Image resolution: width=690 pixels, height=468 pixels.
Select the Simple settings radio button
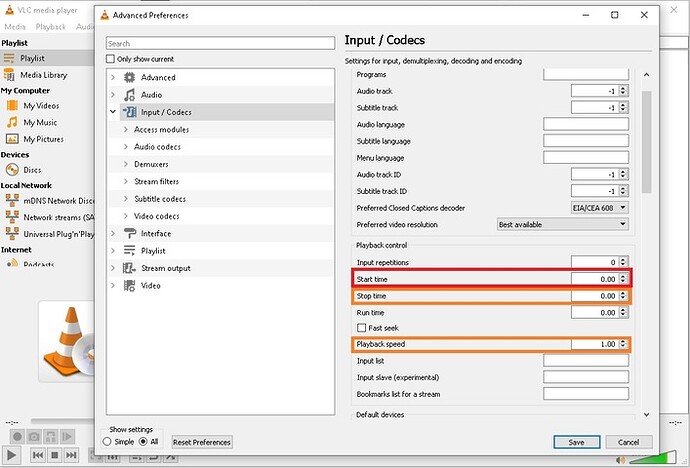pos(107,442)
